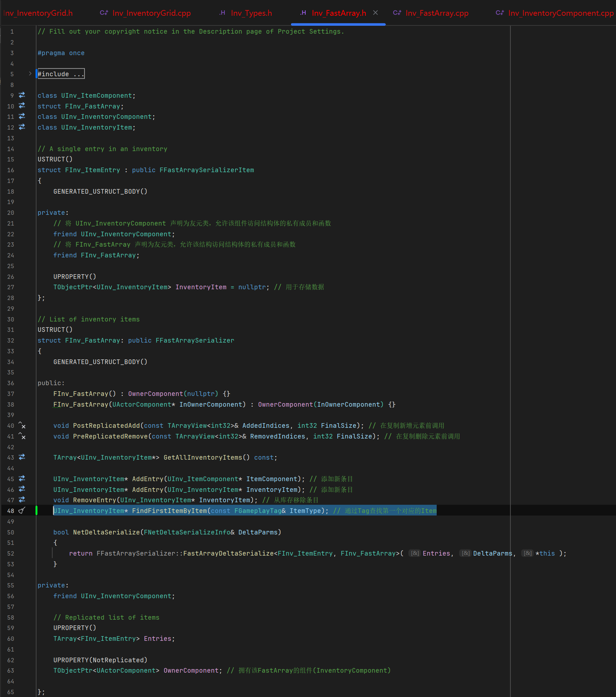Click 'friend UInv_InventoryComponent;' on line 56
Screen dimensions: 616x697
[x=114, y=596]
